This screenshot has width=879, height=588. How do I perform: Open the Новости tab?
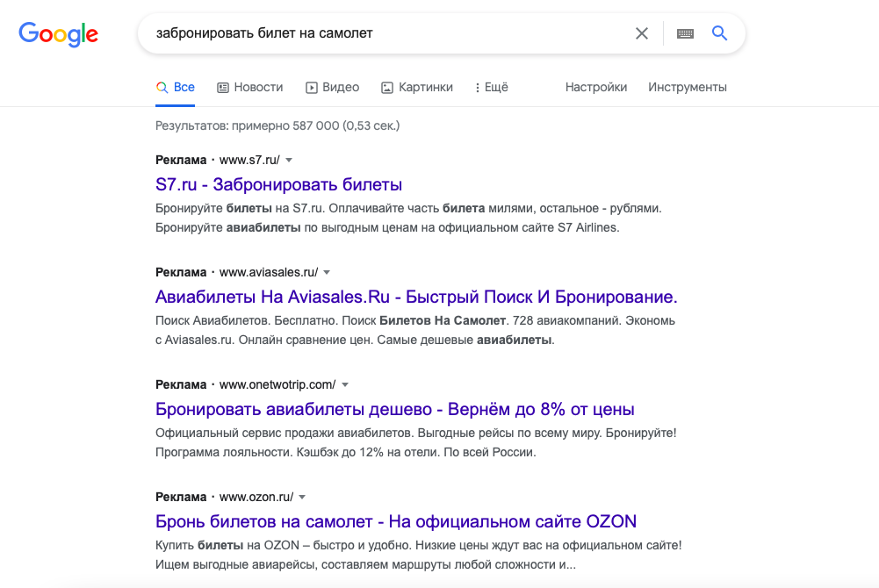click(249, 87)
